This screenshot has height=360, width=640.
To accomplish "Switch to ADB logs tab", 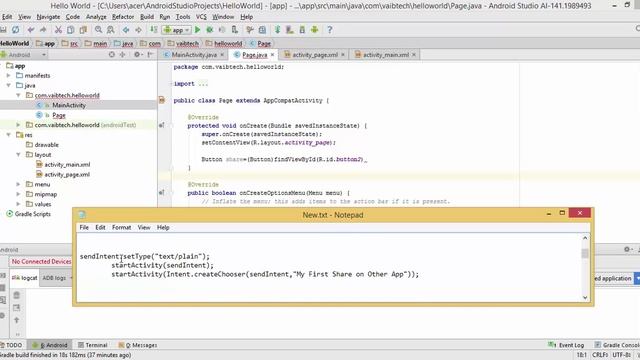I will (x=54, y=278).
